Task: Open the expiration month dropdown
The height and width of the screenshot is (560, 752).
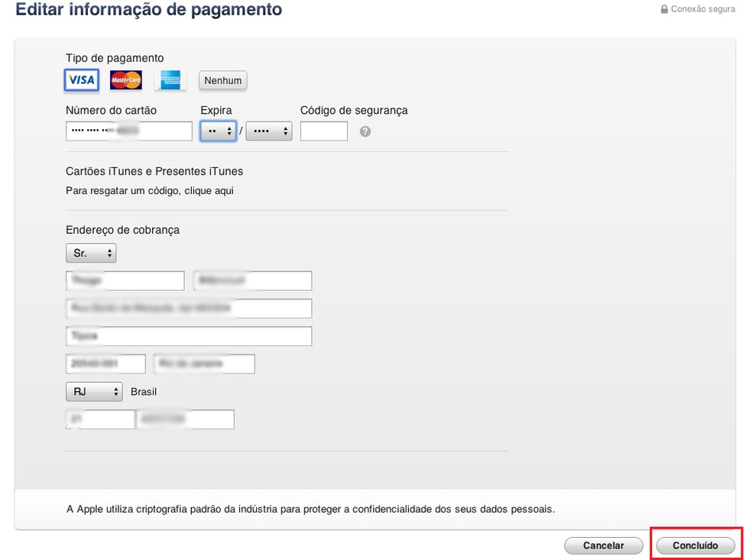Action: 219,130
